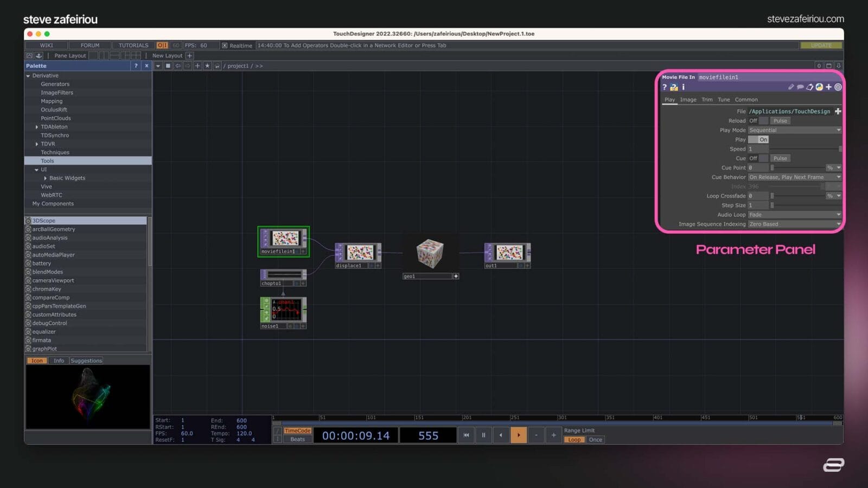The width and height of the screenshot is (868, 488).
Task: Switch to the Image parameter tab
Action: coord(688,100)
